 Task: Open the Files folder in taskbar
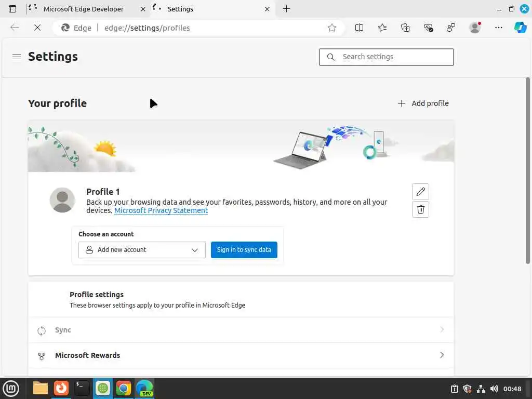[41, 388]
